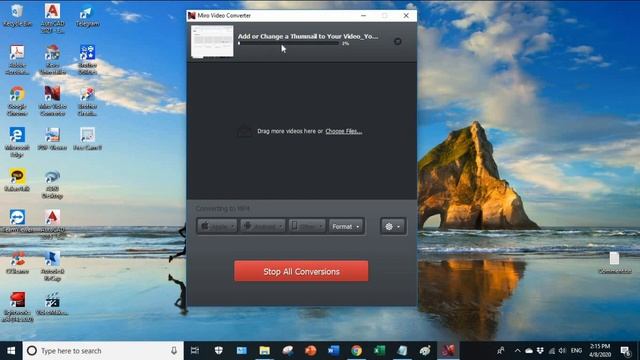The width and height of the screenshot is (640, 360).
Task: Open the clock and date flyout
Action: pos(600,351)
